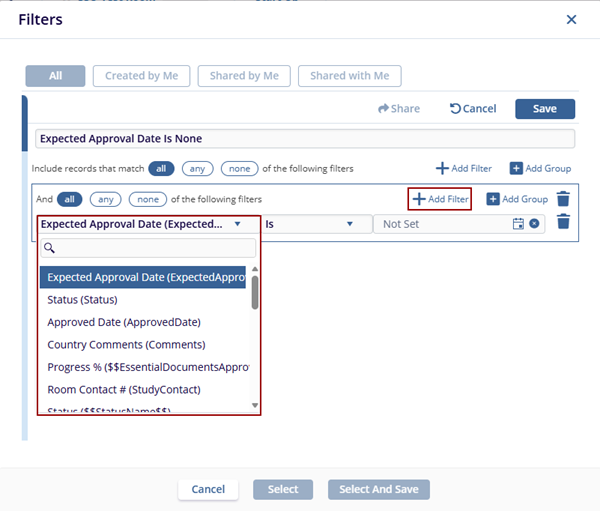Click Add Filter inside the group

point(440,199)
